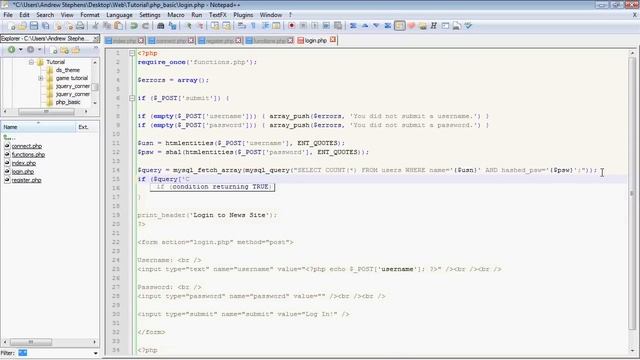
Task: Click the Zoom In toolbar icon
Action: coord(188,26)
